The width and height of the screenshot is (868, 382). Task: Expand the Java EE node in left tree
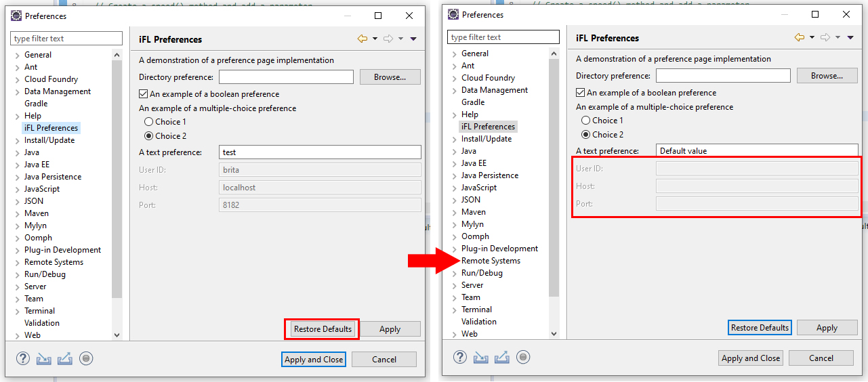18,165
